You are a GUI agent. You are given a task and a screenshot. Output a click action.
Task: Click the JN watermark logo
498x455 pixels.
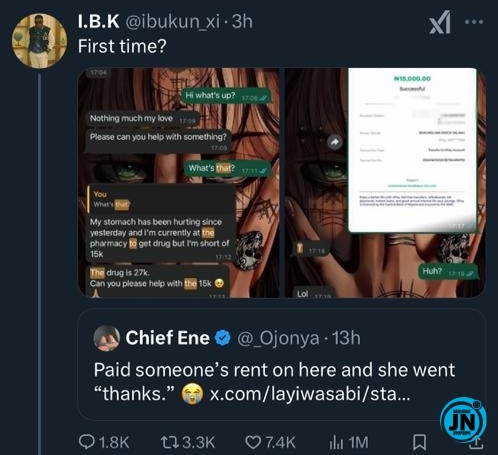pos(463,421)
